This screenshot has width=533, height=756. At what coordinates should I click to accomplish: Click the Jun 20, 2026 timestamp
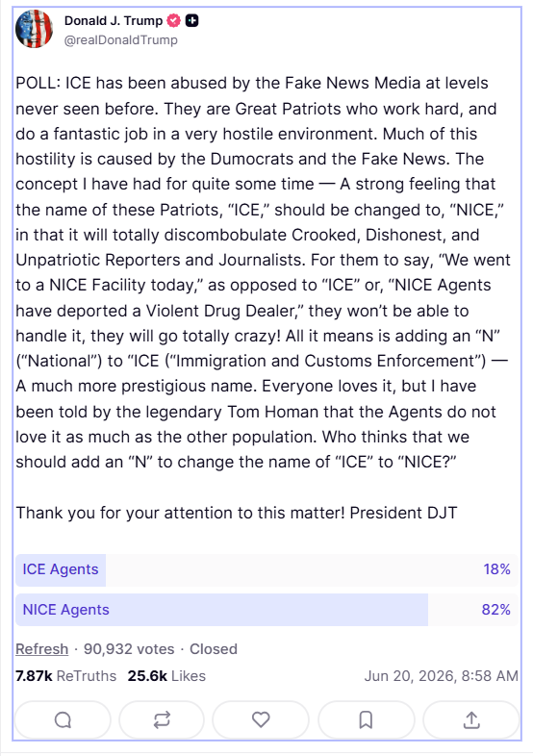pos(441,676)
